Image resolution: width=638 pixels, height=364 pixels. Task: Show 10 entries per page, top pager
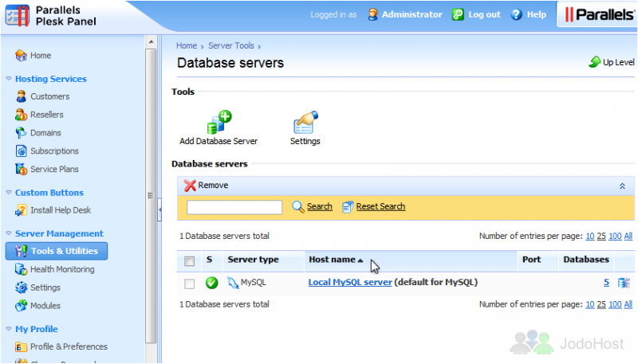(x=590, y=236)
